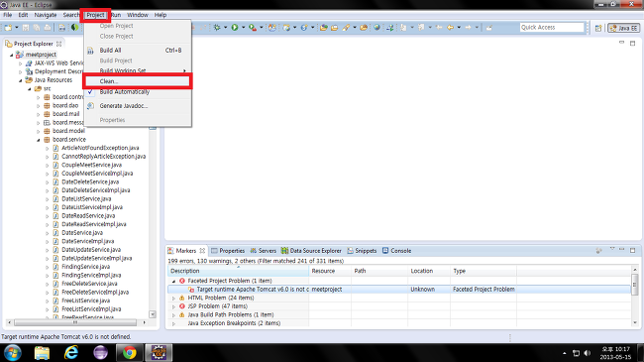Click Markers panel vertical scrollbar thumb
Viewport: 644px width, 362px height.
635,285
